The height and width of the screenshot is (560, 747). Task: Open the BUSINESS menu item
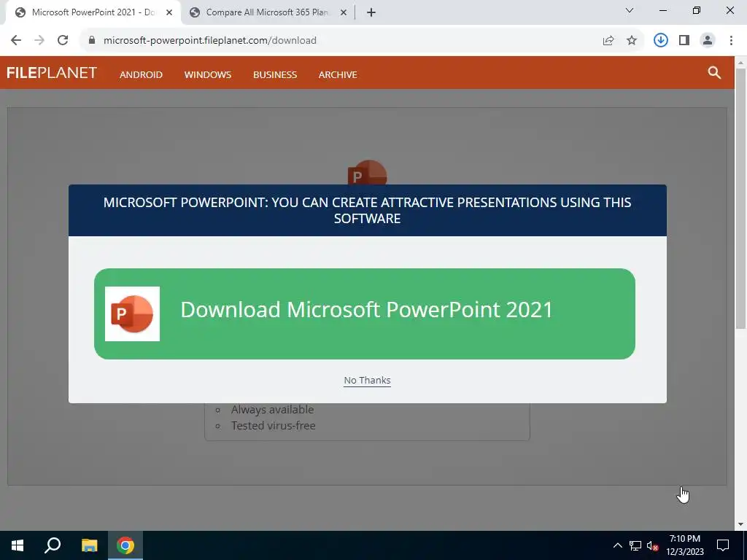(275, 75)
